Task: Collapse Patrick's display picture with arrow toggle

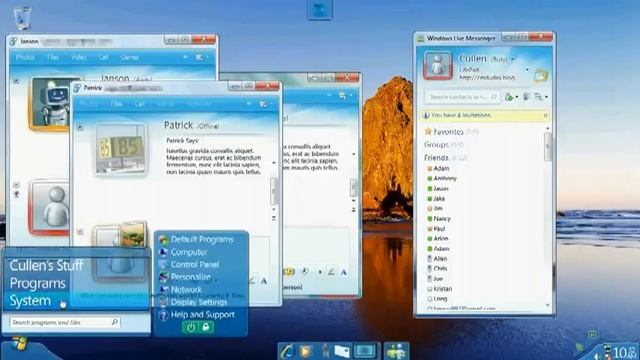Action: point(80,127)
